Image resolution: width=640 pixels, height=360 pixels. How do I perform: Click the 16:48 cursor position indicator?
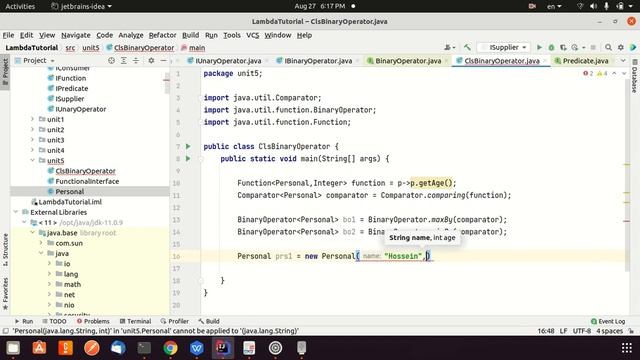point(546,331)
